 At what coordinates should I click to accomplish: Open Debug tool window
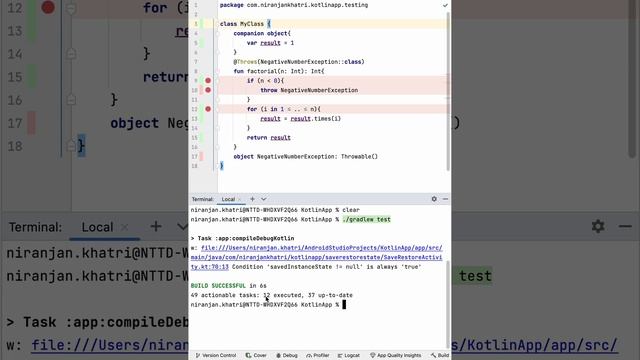click(287, 356)
